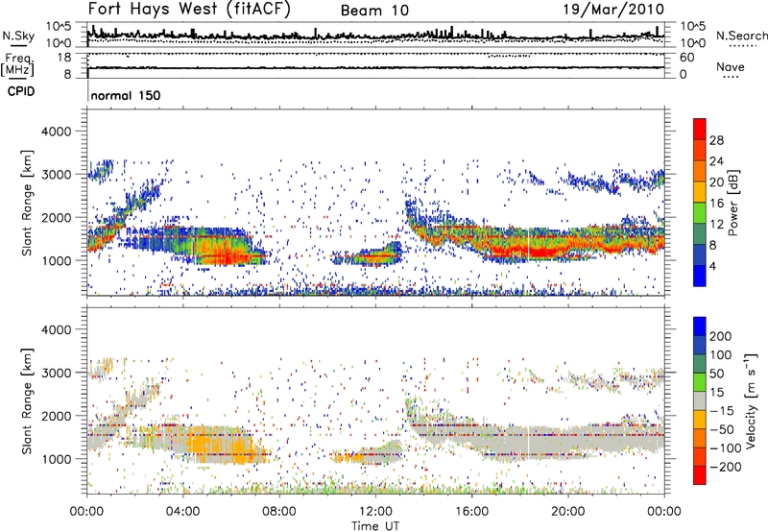Click the '20' power color bar label

point(716,182)
